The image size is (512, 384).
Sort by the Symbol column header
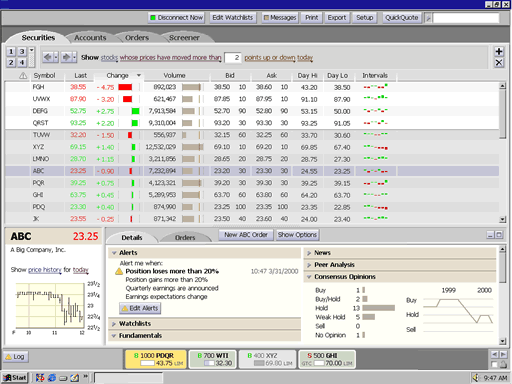point(44,76)
